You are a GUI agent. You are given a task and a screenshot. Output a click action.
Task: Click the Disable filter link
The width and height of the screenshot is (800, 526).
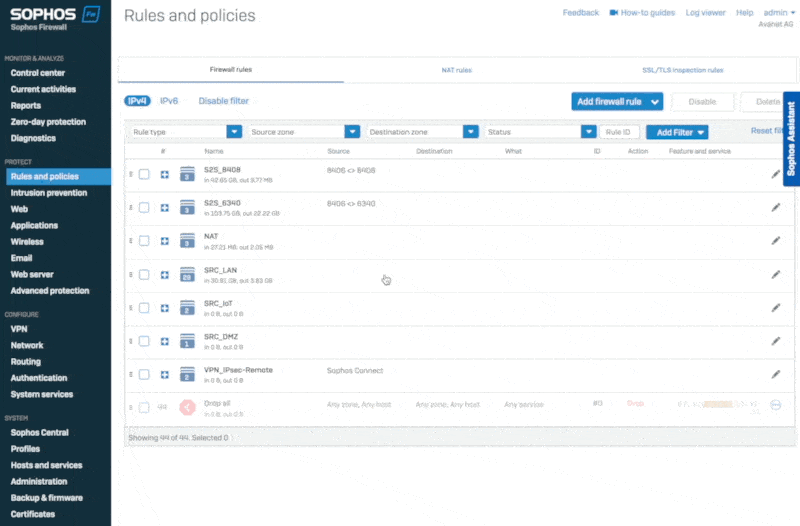(223, 101)
